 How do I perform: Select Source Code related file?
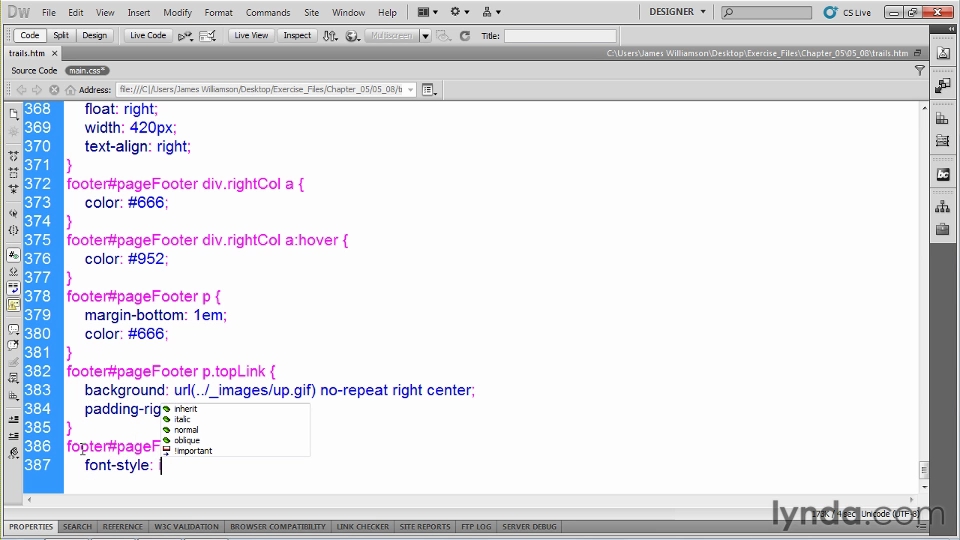tap(34, 70)
